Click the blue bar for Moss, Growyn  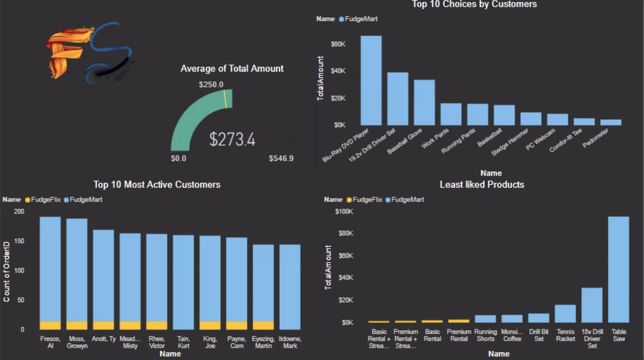click(x=77, y=270)
